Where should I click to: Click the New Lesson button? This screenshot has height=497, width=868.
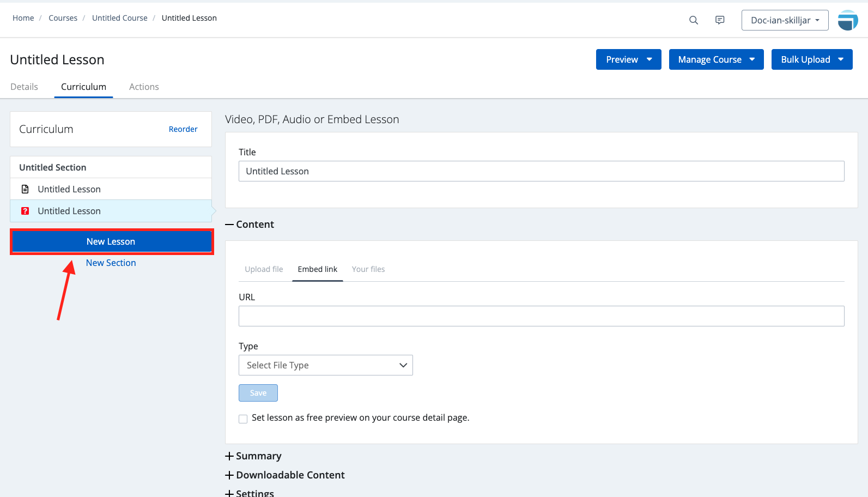click(111, 241)
